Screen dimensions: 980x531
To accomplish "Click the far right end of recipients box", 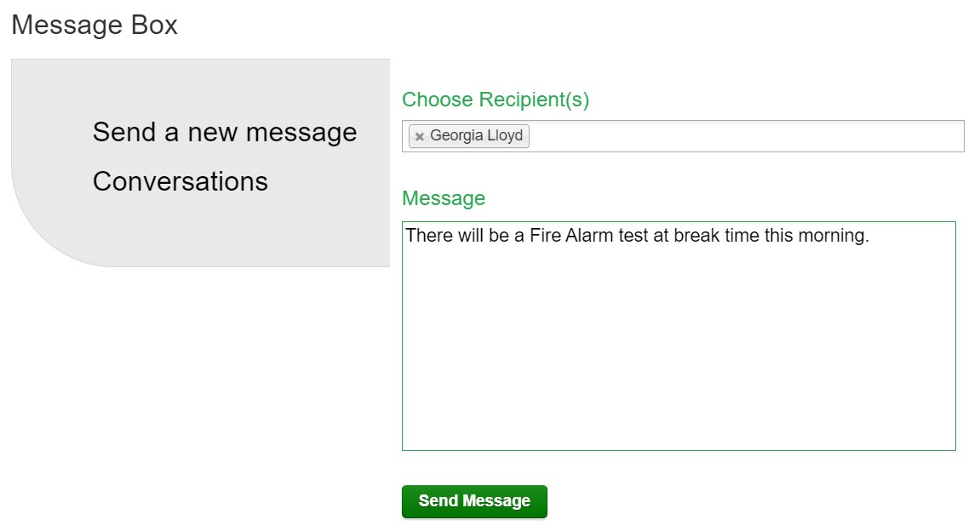I will click(954, 136).
